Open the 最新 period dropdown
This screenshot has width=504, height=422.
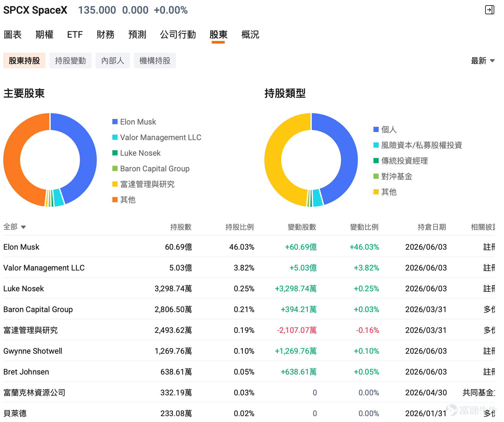483,61
